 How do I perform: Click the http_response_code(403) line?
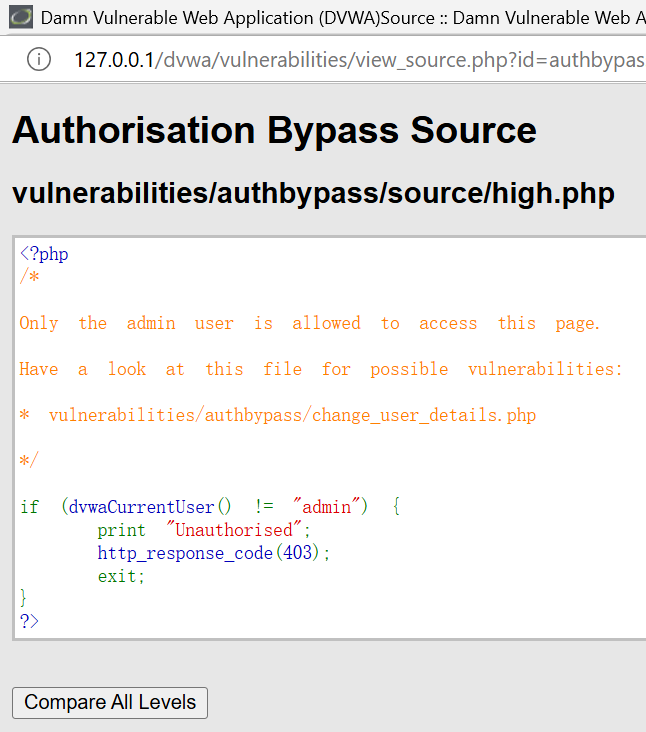click(214, 553)
